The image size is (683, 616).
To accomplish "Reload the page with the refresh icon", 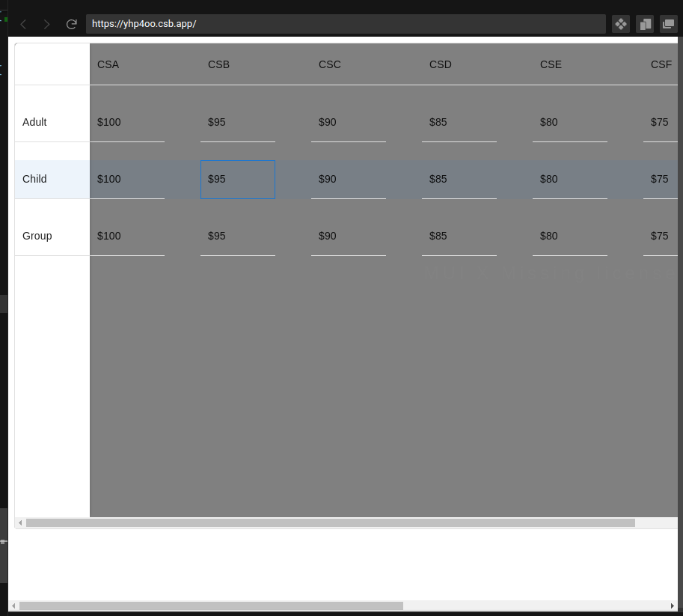I will click(71, 23).
